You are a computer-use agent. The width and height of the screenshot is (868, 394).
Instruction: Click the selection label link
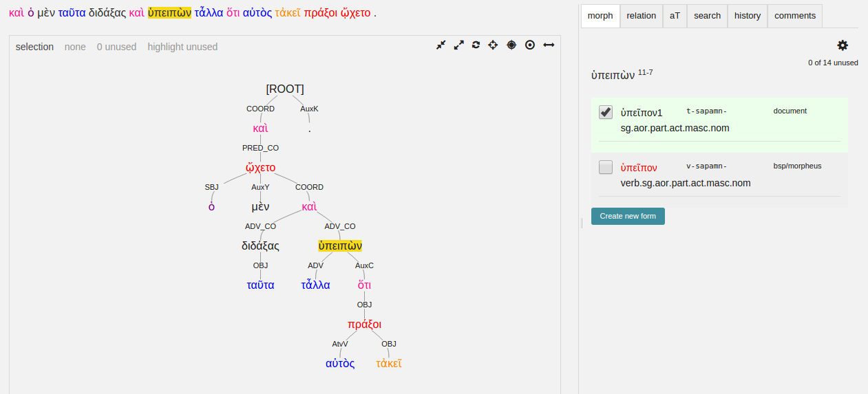coord(34,47)
